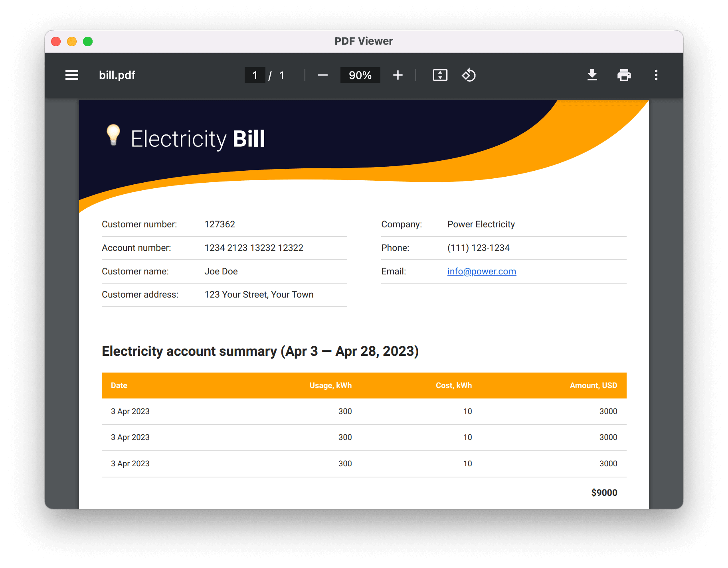The image size is (728, 568).
Task: Click the Date column header
Action: (119, 385)
